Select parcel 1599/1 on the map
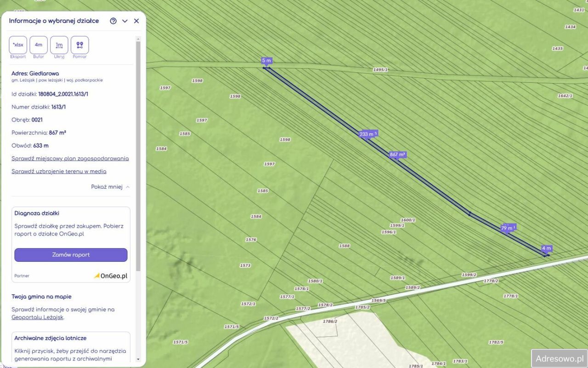 point(397,225)
